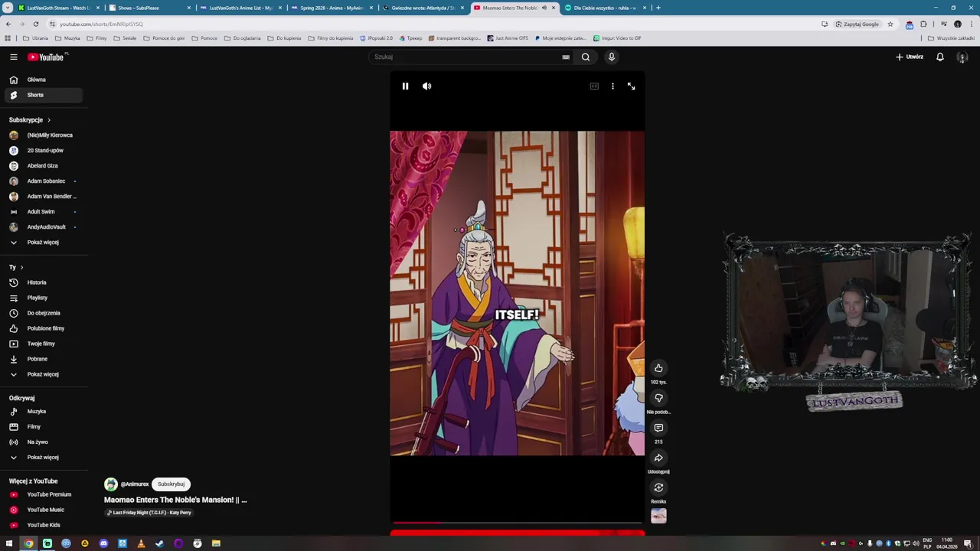Open account avatar menu
The image size is (980, 551).
(x=962, y=57)
